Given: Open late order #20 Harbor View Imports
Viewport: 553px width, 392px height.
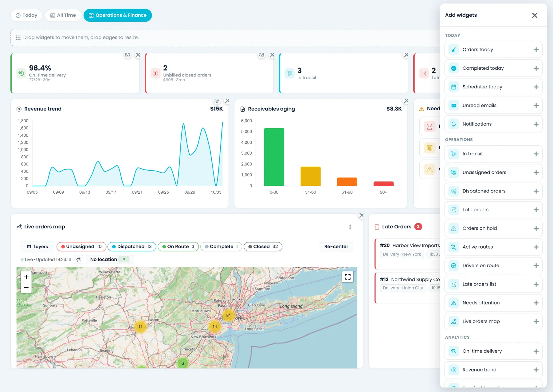Looking at the screenshot, I should 408,254.
